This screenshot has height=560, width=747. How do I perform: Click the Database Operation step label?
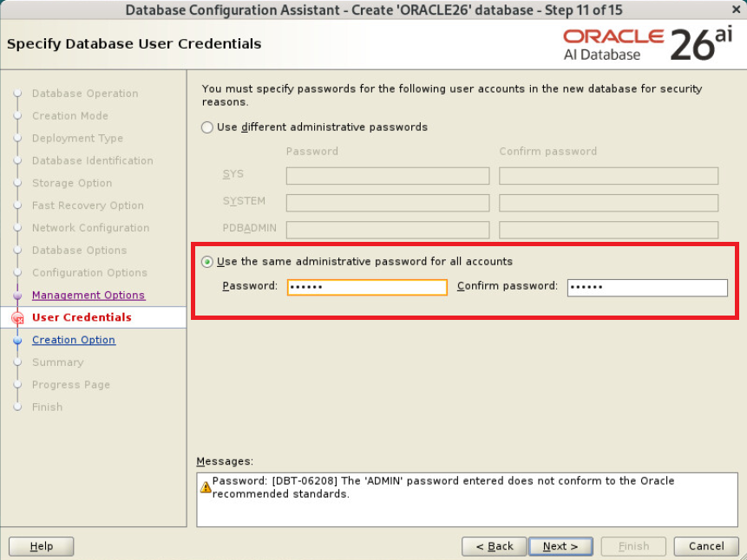tap(85, 94)
